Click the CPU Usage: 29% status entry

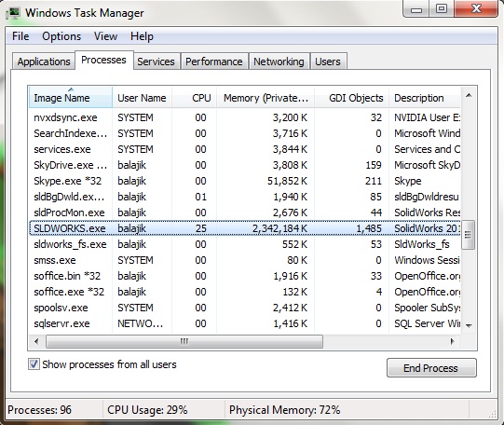pyautogui.click(x=147, y=410)
